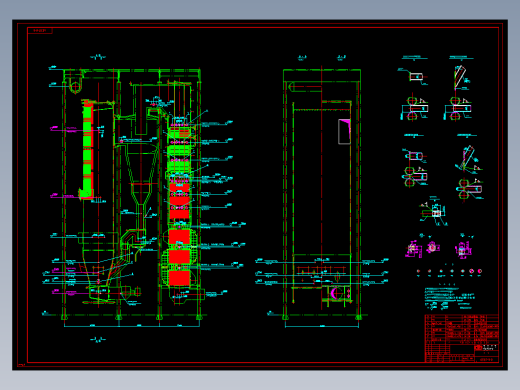Select the tall green hatched panel in the front elevation
Screen dimensions: 520x390
[88, 149]
